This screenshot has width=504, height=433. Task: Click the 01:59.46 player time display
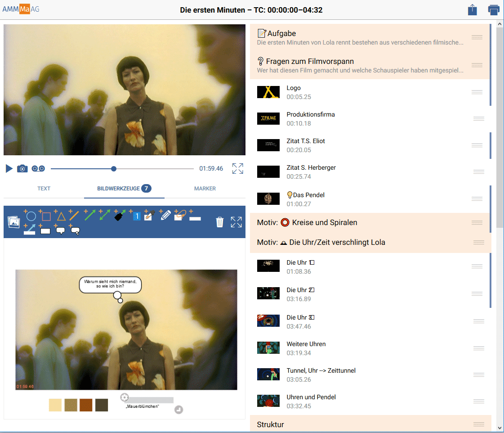pyautogui.click(x=211, y=169)
